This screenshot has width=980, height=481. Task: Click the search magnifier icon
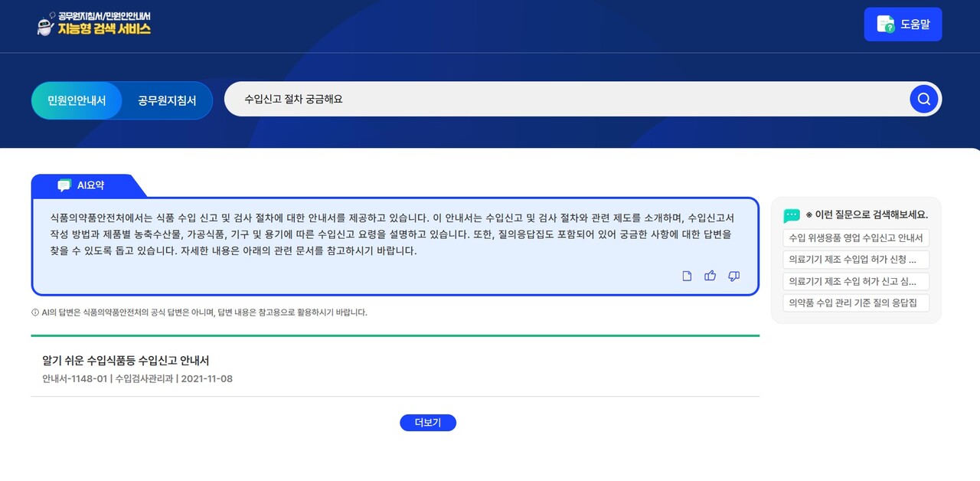(x=923, y=99)
